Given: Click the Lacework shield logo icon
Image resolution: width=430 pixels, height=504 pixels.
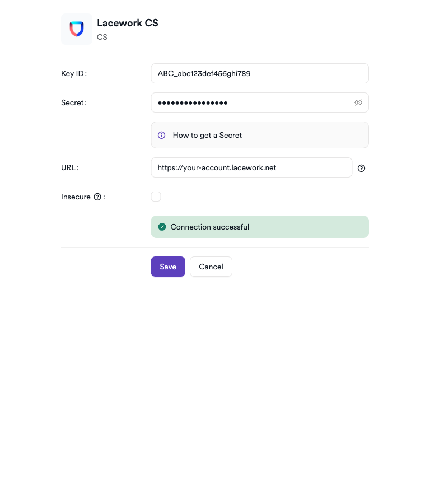Looking at the screenshot, I should click(x=76, y=29).
